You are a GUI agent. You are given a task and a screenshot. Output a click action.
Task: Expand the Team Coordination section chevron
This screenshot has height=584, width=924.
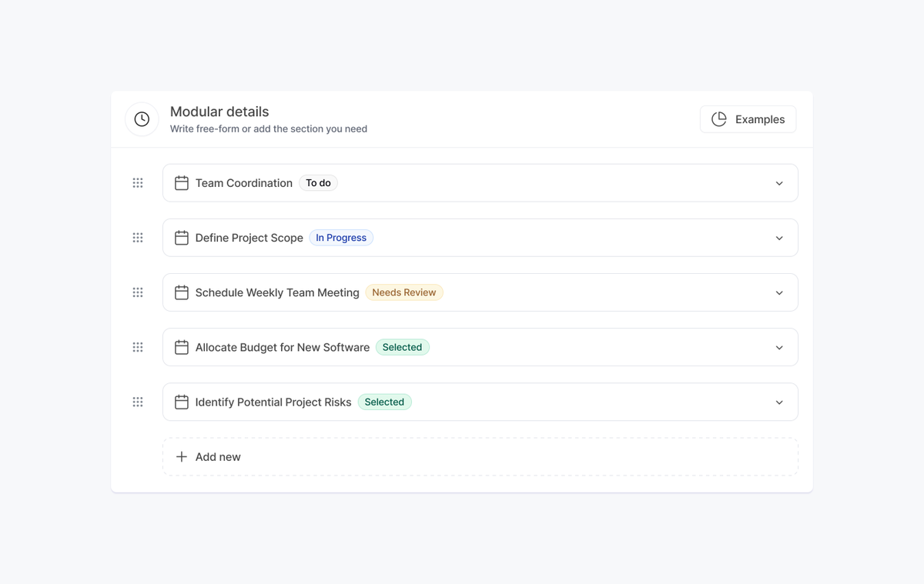tap(779, 183)
